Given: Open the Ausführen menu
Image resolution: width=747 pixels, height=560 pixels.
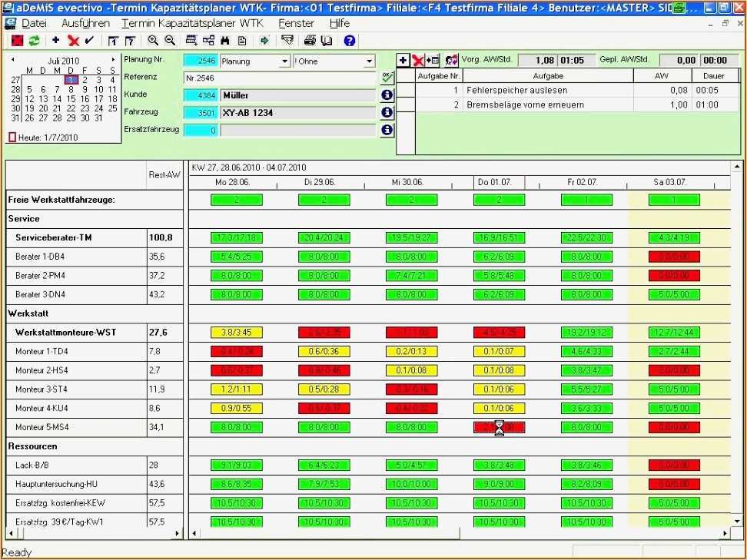Looking at the screenshot, I should coord(86,23).
